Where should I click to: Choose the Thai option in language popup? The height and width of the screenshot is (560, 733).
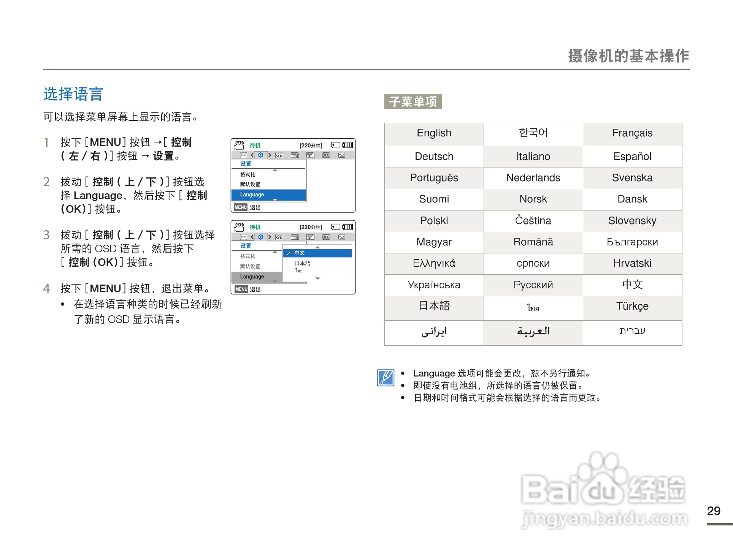pyautogui.click(x=299, y=271)
